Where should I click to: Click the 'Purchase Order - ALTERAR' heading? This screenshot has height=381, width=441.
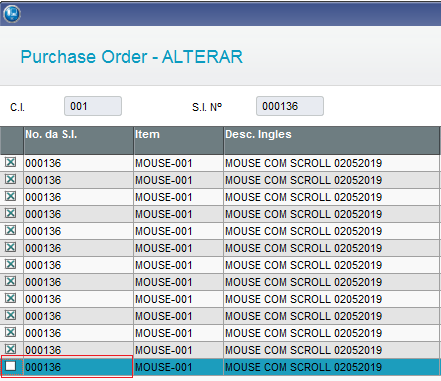[x=132, y=57]
